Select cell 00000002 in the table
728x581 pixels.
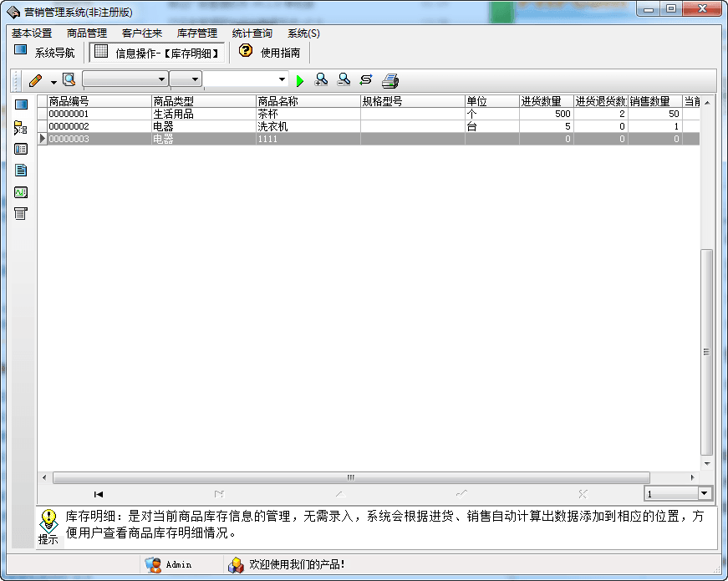point(99,126)
